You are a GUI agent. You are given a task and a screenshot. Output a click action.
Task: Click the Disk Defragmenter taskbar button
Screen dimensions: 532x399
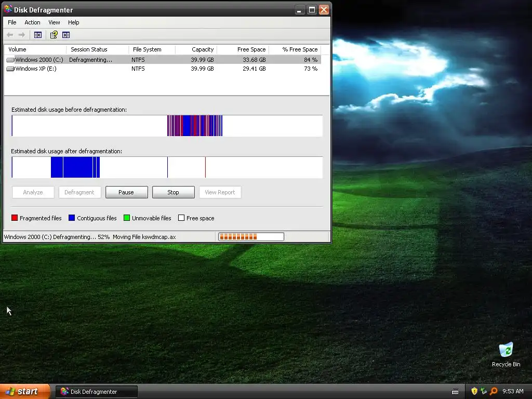(x=96, y=392)
